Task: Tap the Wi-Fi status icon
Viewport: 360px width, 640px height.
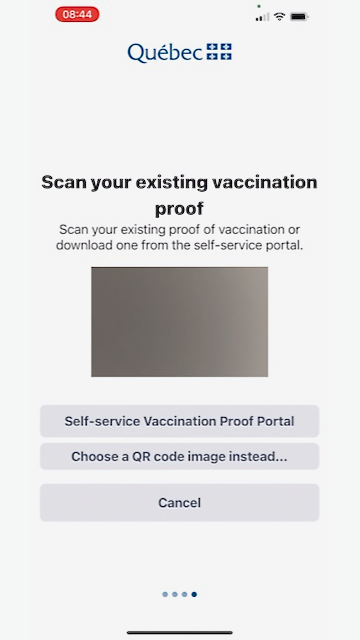Action: pyautogui.click(x=280, y=16)
